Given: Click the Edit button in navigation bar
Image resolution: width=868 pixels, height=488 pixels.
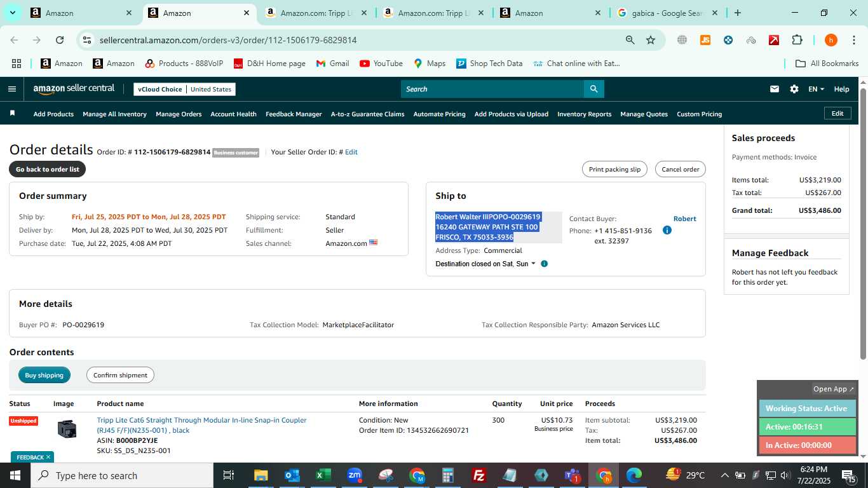Looking at the screenshot, I should [837, 113].
